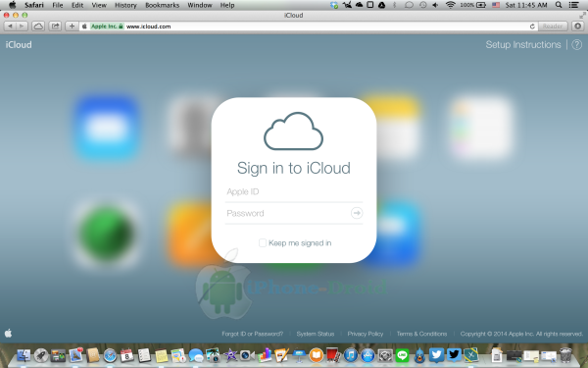Open the Bookmarks menu
Image resolution: width=588 pixels, height=368 pixels.
pyautogui.click(x=163, y=5)
